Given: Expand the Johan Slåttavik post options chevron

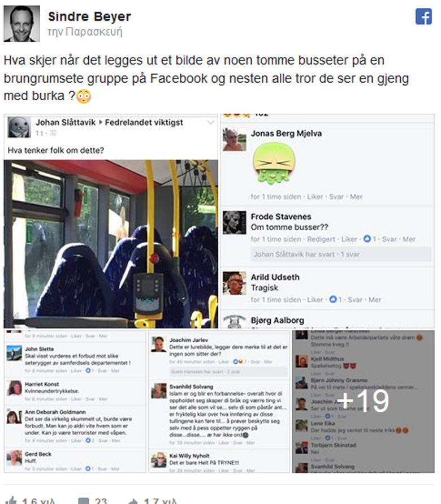Looking at the screenshot, I should [211, 122].
